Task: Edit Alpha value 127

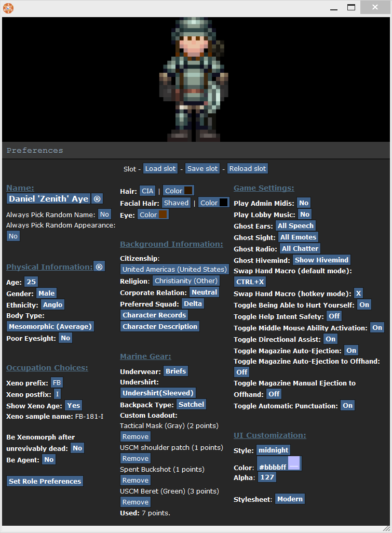Action: 267,477
